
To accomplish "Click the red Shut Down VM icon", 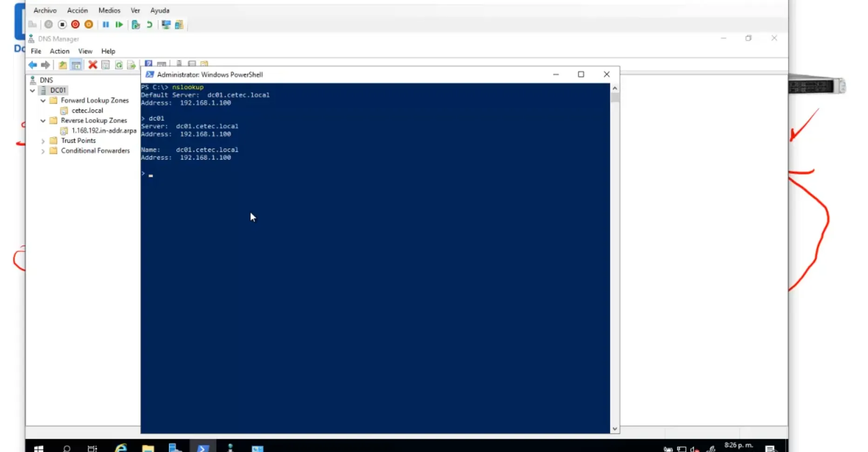I will click(x=75, y=25).
